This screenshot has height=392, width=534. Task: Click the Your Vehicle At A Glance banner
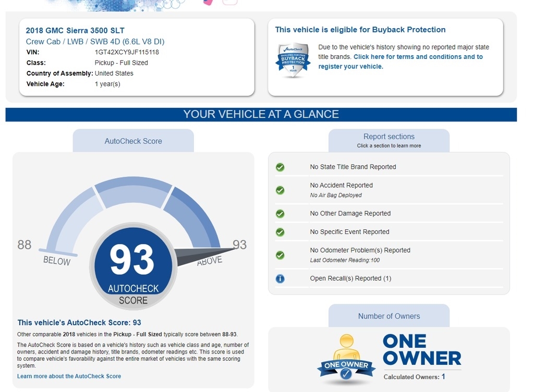tap(261, 114)
